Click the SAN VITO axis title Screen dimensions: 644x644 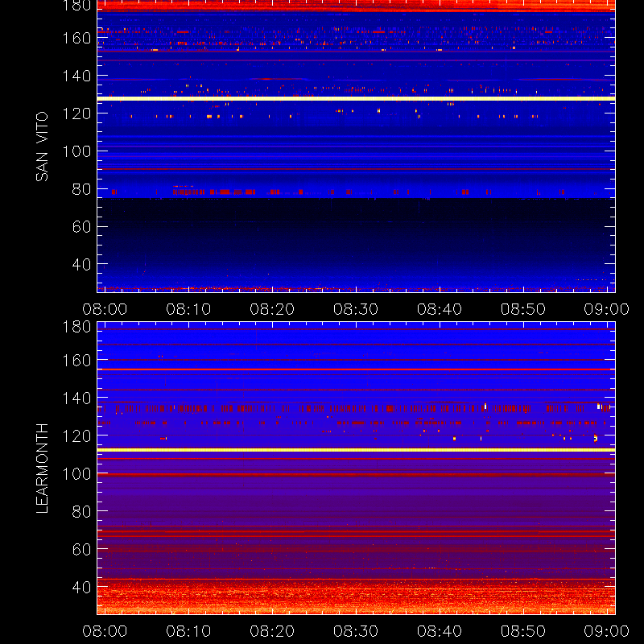tap(42, 147)
